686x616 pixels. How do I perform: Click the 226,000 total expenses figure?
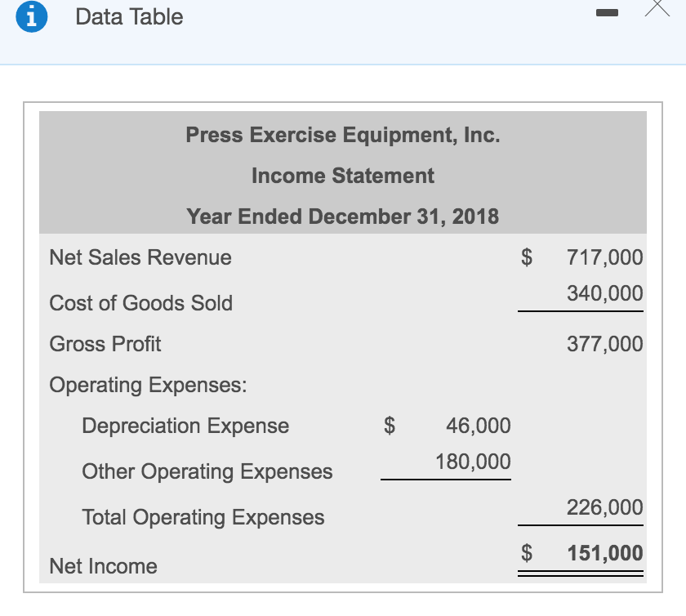tap(604, 507)
